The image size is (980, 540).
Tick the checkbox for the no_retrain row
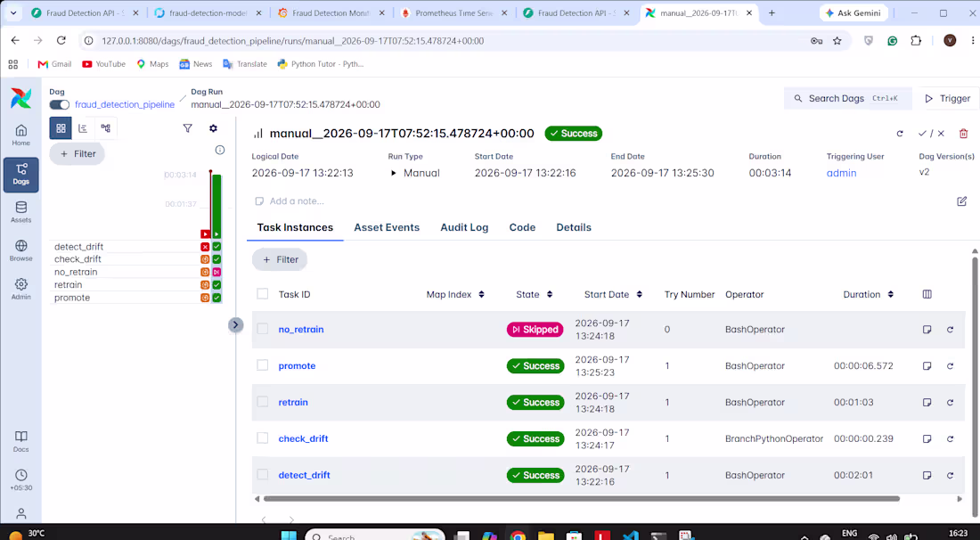tap(263, 330)
